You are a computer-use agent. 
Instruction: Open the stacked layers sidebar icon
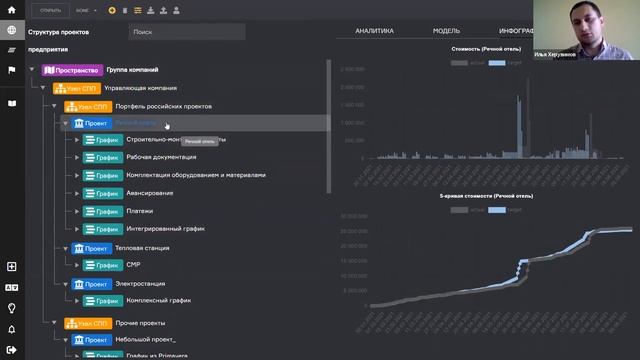click(x=12, y=50)
